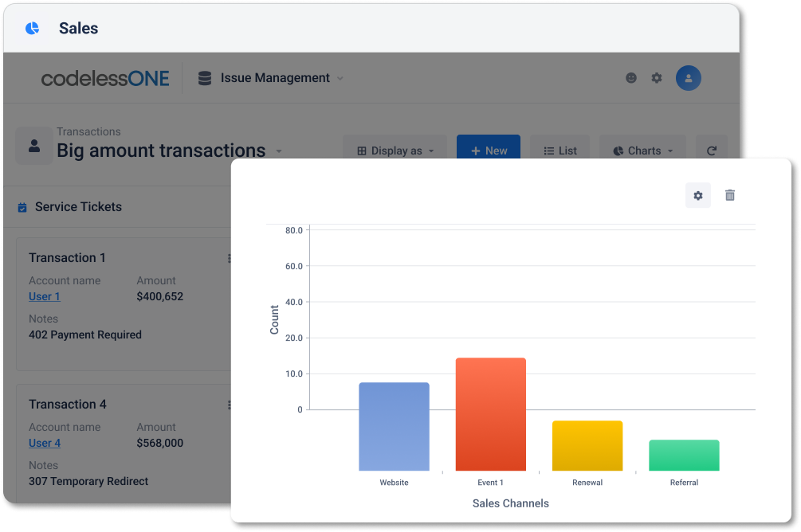Image resolution: width=801 pixels, height=532 pixels.
Task: Click the smiley face feedback icon
Action: tap(631, 77)
